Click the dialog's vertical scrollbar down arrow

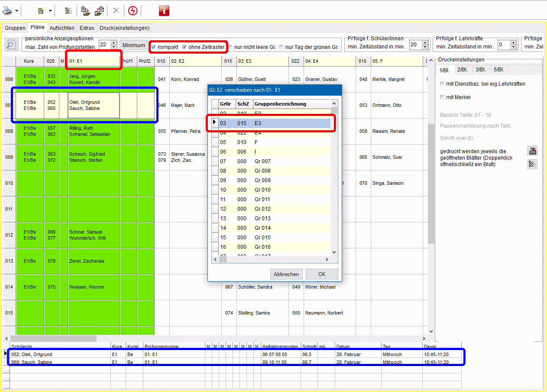334,252
